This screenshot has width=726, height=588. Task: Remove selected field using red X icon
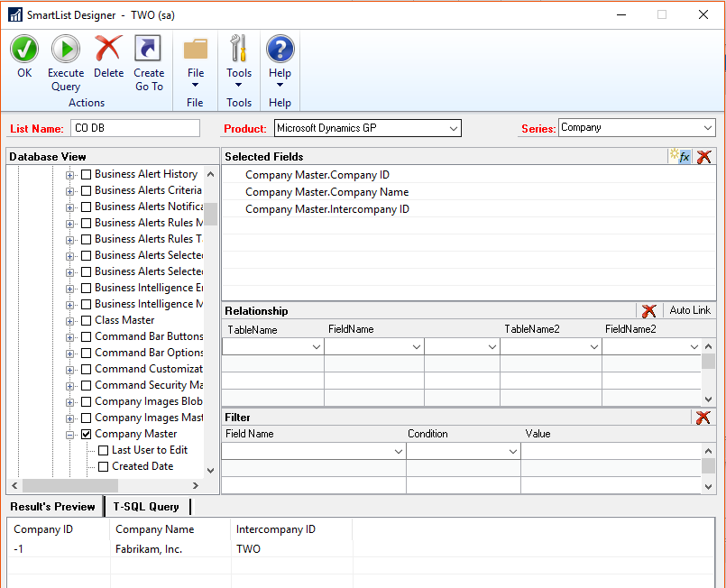coord(704,157)
